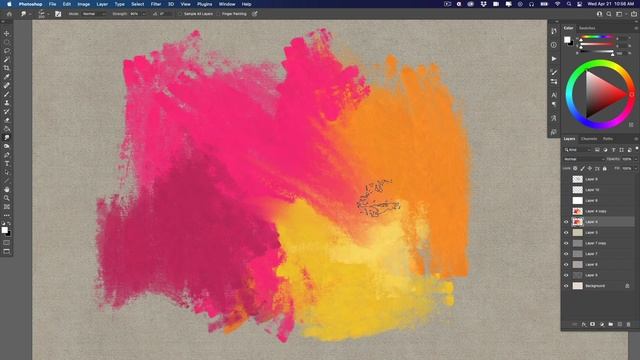The width and height of the screenshot is (640, 360).
Task: Toggle layer filtering switch on
Action: point(637,149)
